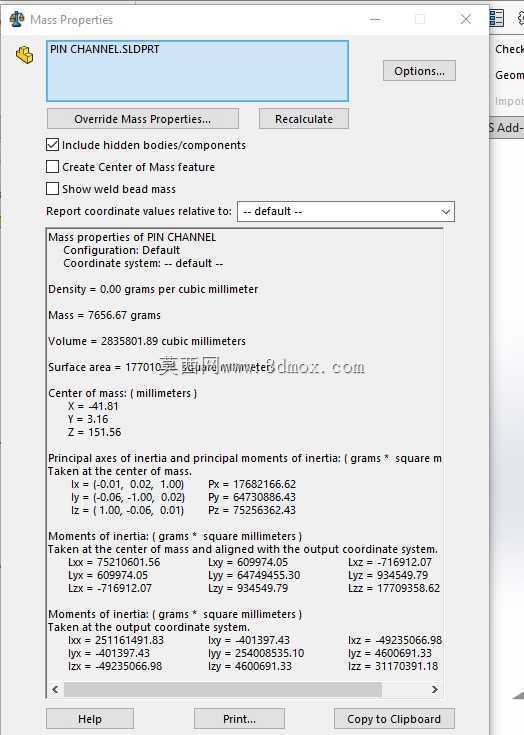Click center of mass X = -41.81 value

pyautogui.click(x=93, y=406)
